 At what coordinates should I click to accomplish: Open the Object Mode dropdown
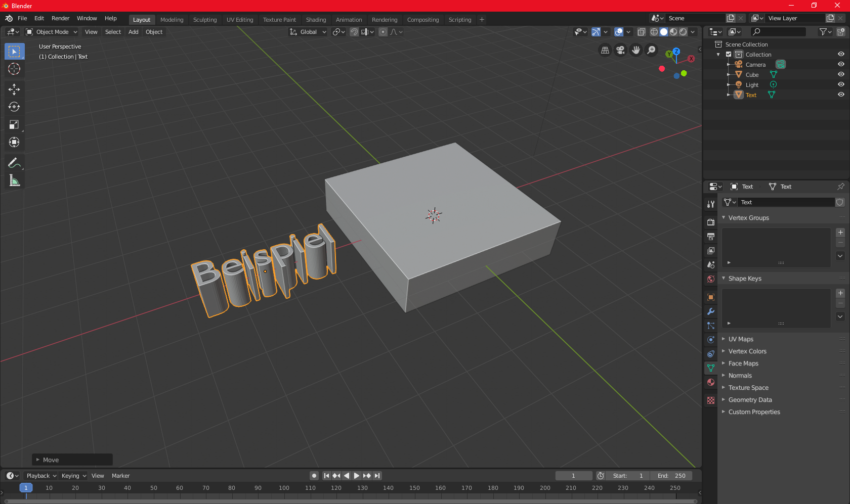point(52,32)
